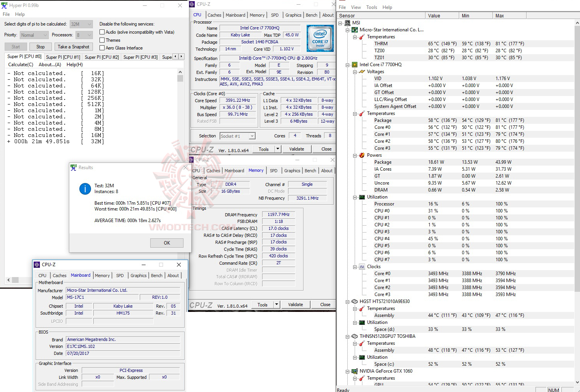
Task: Click the Hyper PI results scrollbar
Action: pyautogui.click(x=180, y=77)
